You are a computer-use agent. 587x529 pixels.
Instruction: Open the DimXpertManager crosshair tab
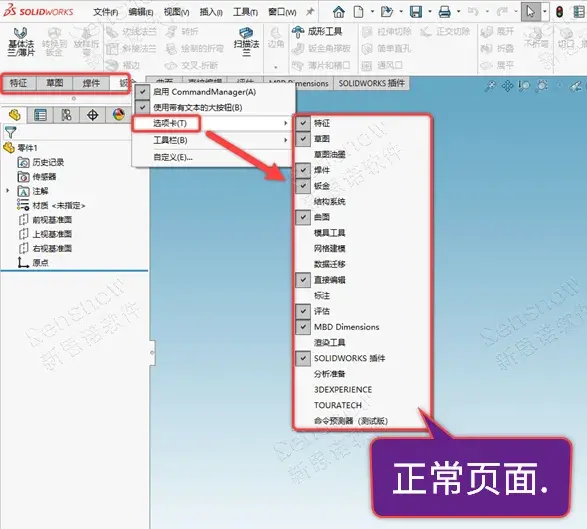tap(92, 115)
